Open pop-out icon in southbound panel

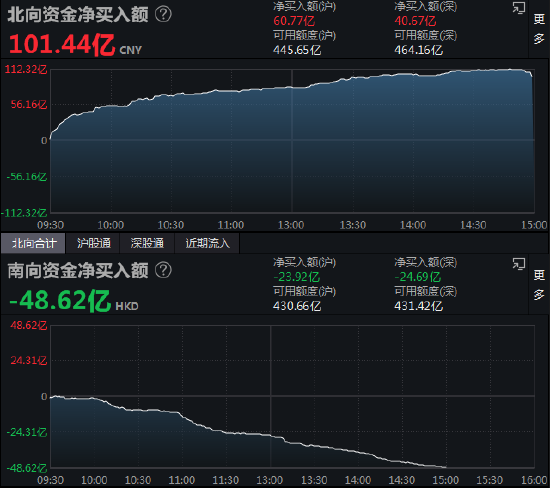pyautogui.click(x=518, y=264)
